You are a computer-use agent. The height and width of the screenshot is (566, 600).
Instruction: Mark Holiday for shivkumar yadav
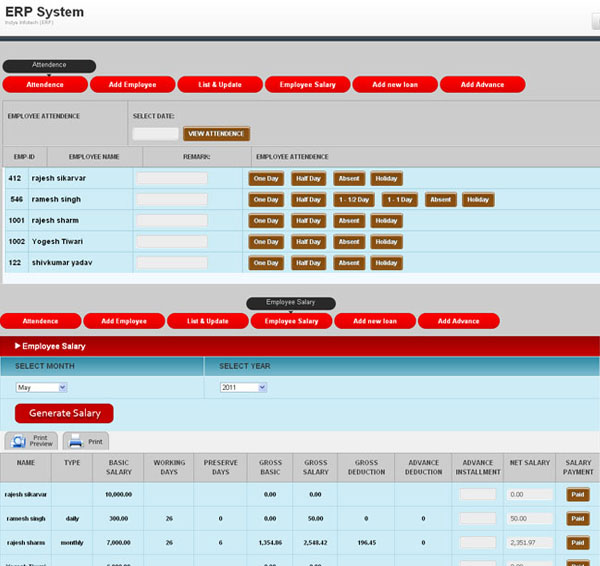(x=386, y=263)
